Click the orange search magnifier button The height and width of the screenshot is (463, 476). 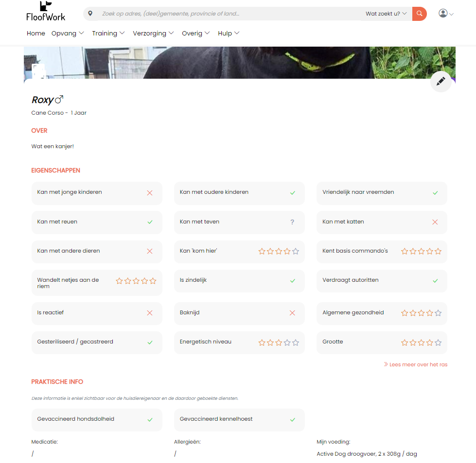click(419, 14)
